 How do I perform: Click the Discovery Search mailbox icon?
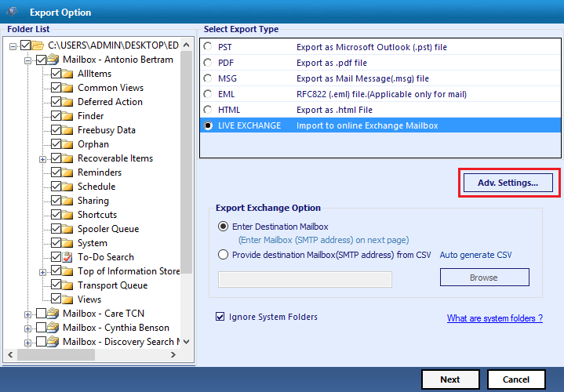(x=53, y=341)
